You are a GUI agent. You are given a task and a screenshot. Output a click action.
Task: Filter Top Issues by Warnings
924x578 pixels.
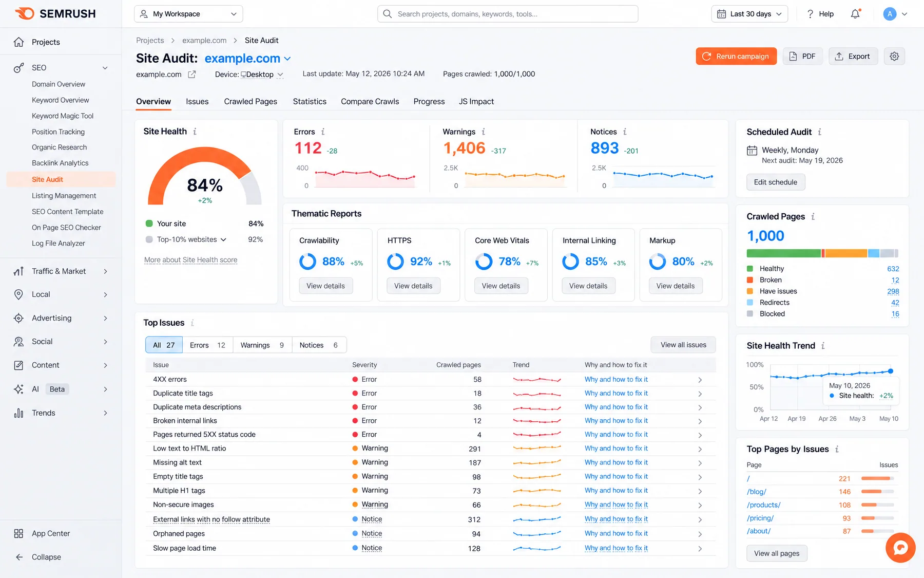(262, 345)
